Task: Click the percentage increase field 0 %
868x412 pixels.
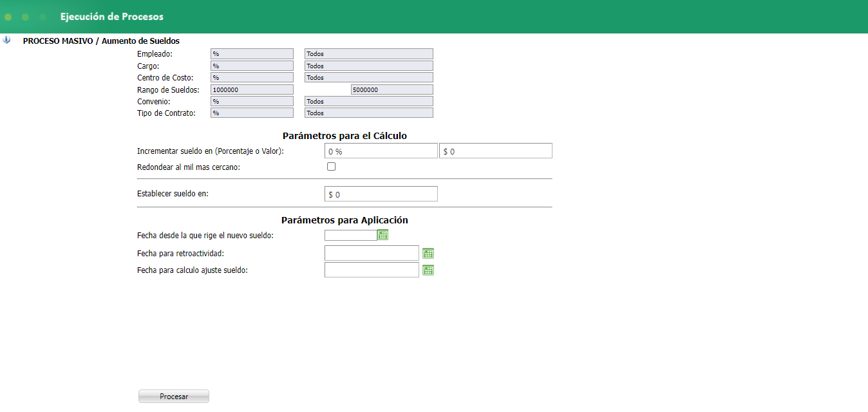Action: click(x=381, y=151)
